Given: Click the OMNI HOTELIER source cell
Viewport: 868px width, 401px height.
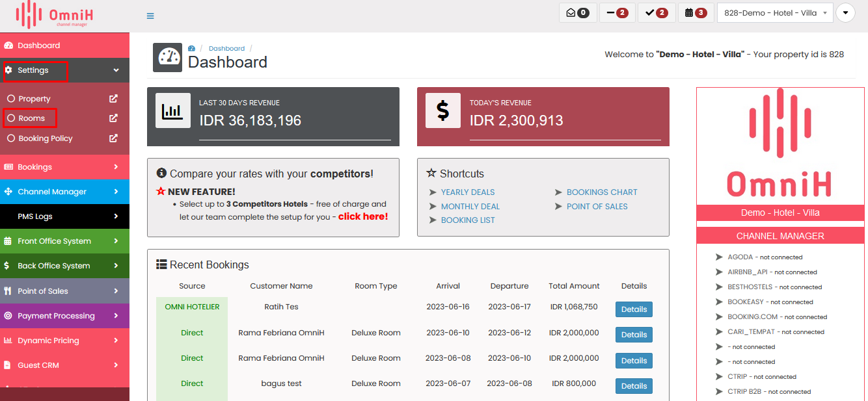Looking at the screenshot, I should [192, 307].
